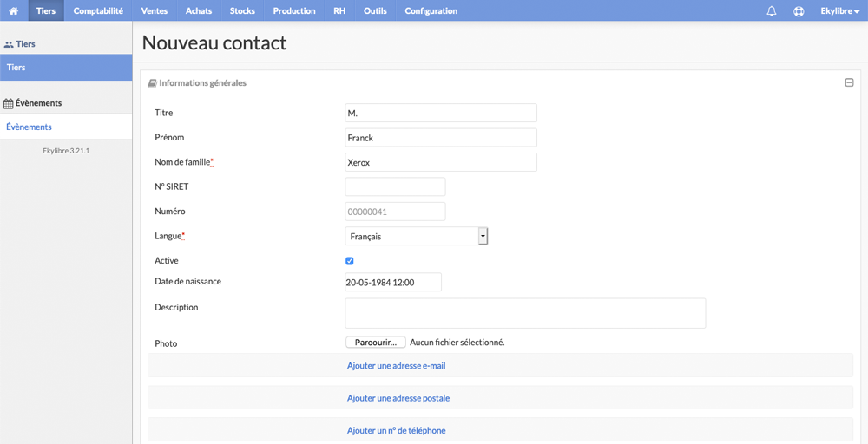The image size is (868, 444).
Task: Click the Photo label
Action: [166, 343]
